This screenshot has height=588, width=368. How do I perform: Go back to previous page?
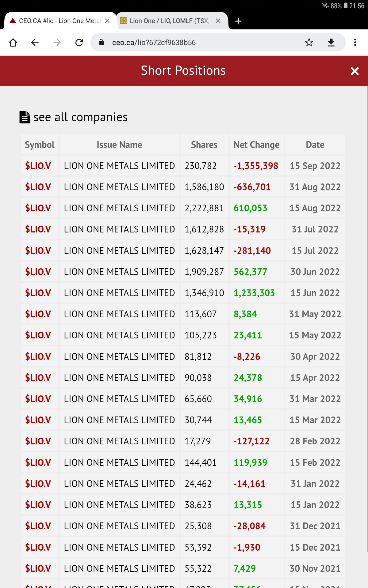click(x=35, y=42)
